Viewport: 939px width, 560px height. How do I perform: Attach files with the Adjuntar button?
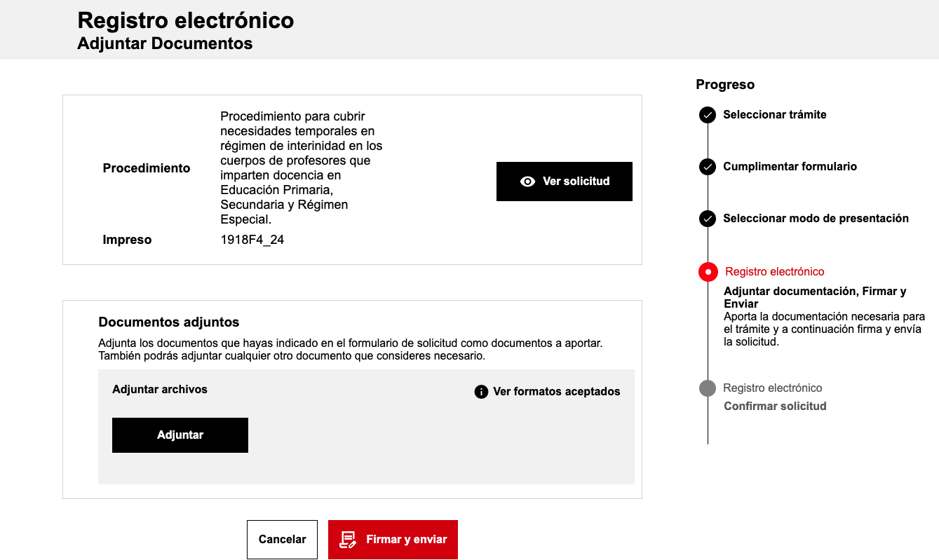pyautogui.click(x=180, y=435)
